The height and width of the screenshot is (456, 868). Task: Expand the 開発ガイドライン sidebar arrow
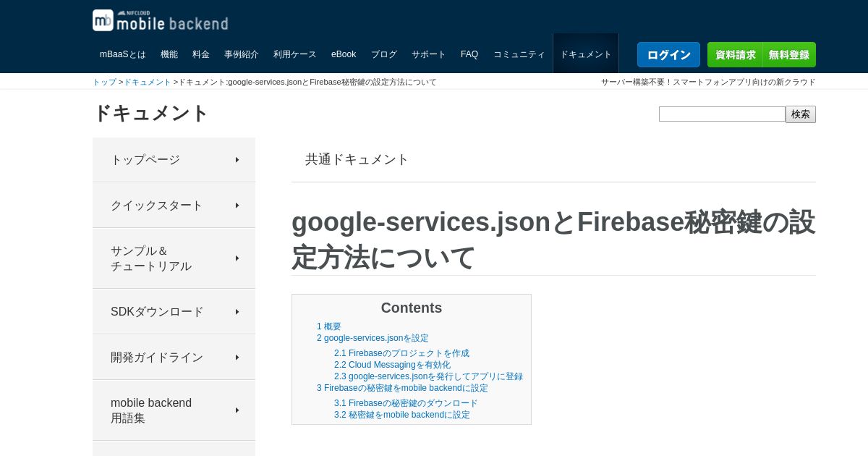coord(237,358)
